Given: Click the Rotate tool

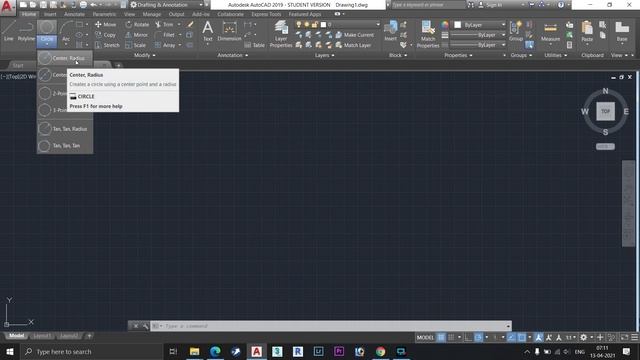Looking at the screenshot, I should click(x=137, y=24).
